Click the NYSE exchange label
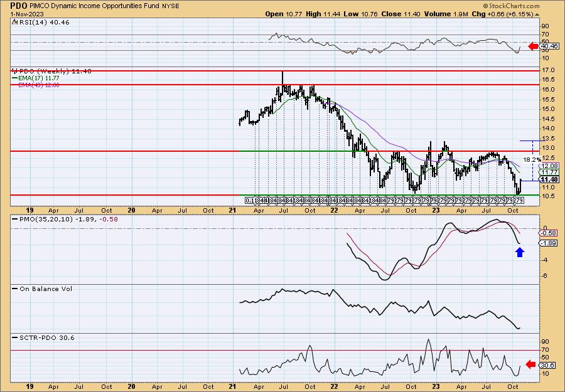The height and width of the screenshot is (392, 565). point(170,6)
